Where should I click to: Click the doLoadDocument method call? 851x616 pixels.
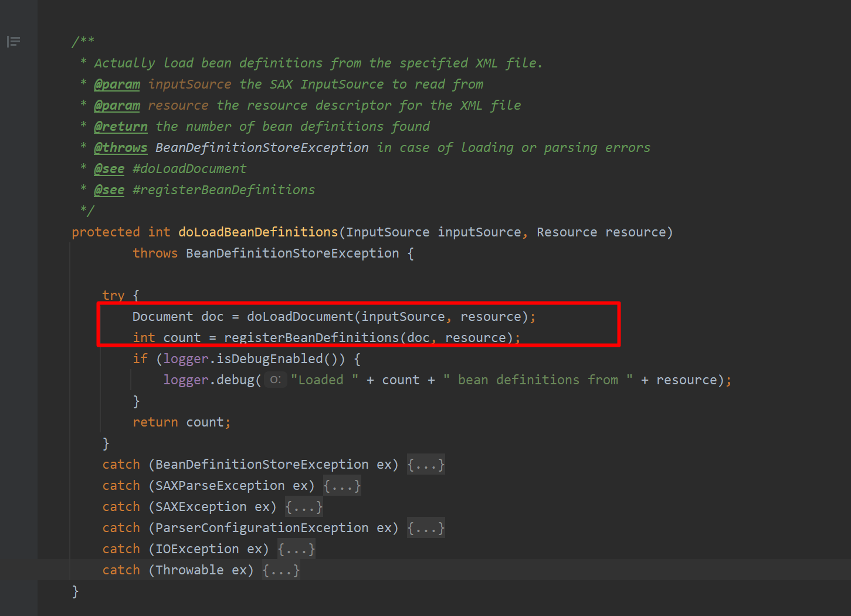pos(300,317)
